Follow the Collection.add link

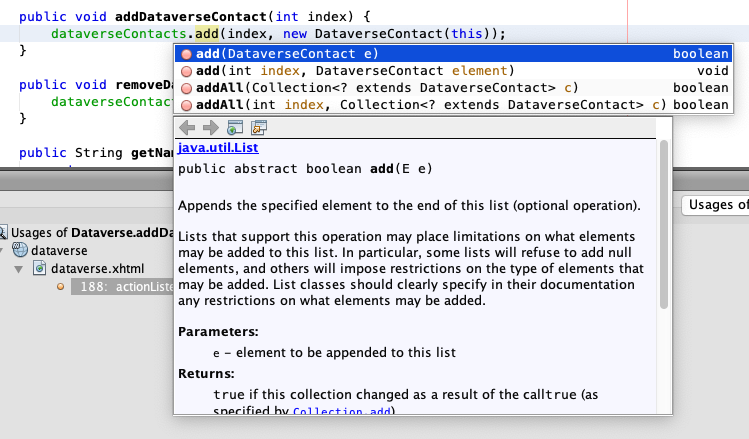coord(342,411)
